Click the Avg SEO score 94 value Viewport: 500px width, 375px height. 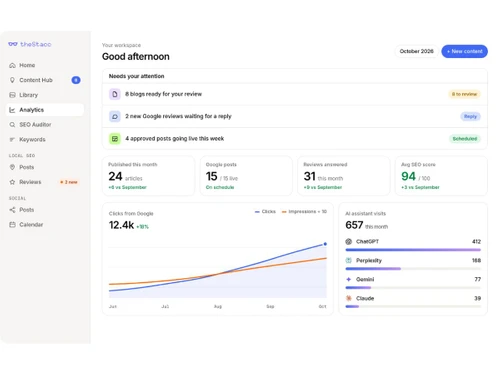(408, 176)
